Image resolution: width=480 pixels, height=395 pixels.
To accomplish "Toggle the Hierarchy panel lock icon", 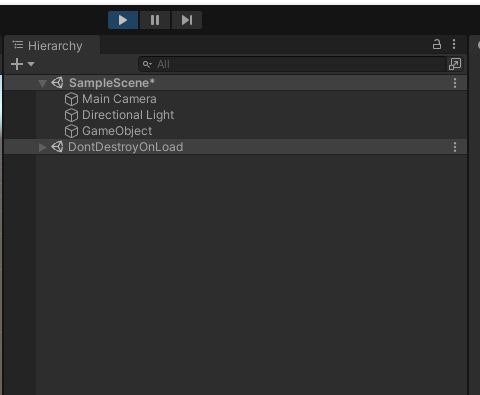I will click(x=437, y=44).
